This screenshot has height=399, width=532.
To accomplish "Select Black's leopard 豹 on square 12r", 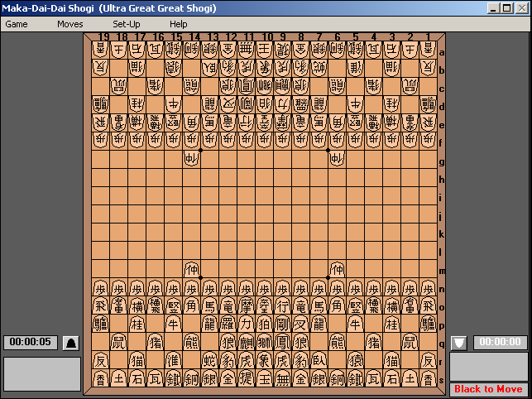I will click(x=228, y=361).
